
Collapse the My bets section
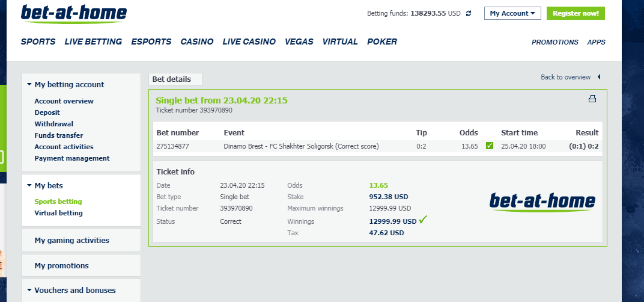click(x=45, y=185)
